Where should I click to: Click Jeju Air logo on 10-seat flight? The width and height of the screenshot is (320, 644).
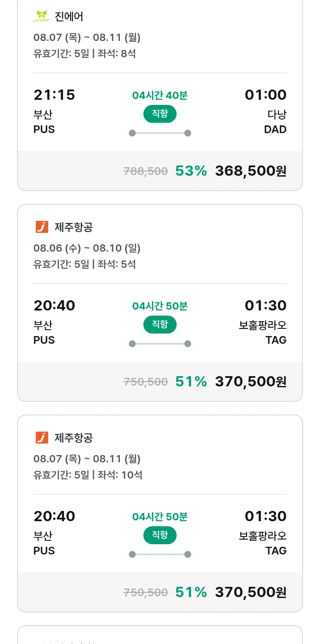click(x=42, y=438)
